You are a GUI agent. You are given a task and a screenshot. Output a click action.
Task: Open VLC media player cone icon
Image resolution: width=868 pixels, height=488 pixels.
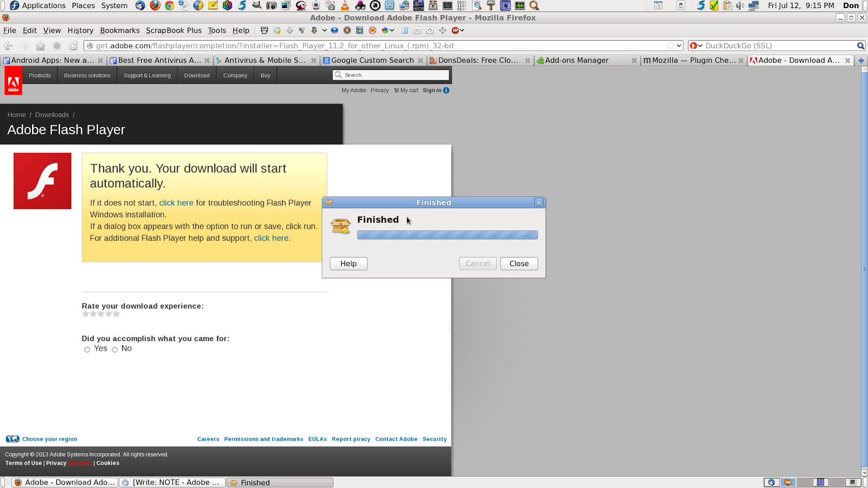(345, 5)
